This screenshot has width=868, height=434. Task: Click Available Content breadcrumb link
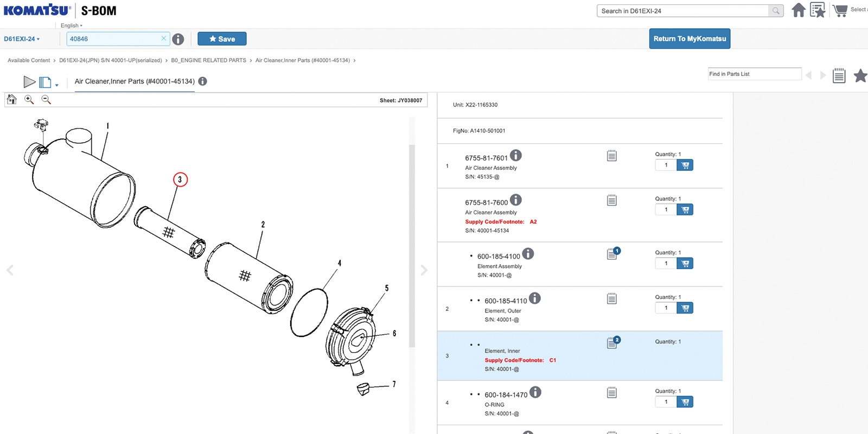pyautogui.click(x=29, y=60)
